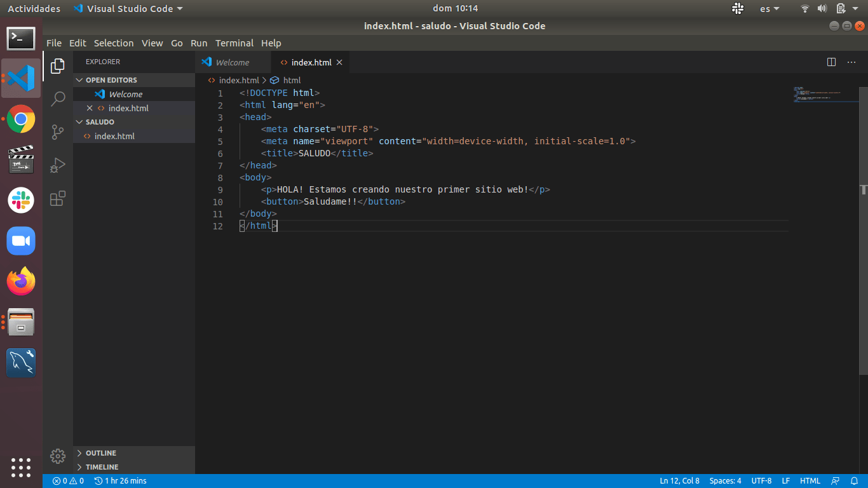The height and width of the screenshot is (488, 868).
Task: Open Zoom from the dock
Action: point(21,241)
